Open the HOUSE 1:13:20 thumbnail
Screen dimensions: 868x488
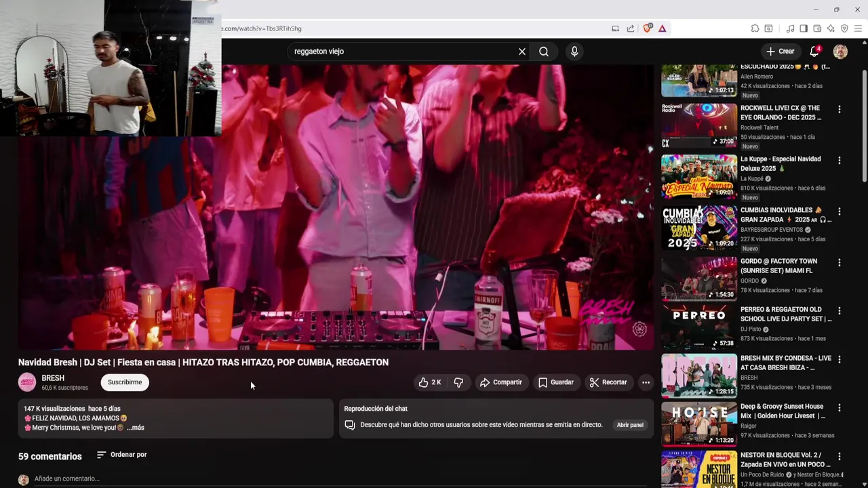coord(699,424)
